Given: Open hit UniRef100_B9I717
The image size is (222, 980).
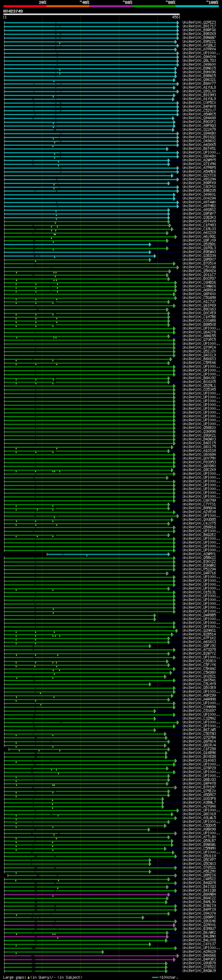Looking at the screenshot, I should pyautogui.click(x=199, y=26).
